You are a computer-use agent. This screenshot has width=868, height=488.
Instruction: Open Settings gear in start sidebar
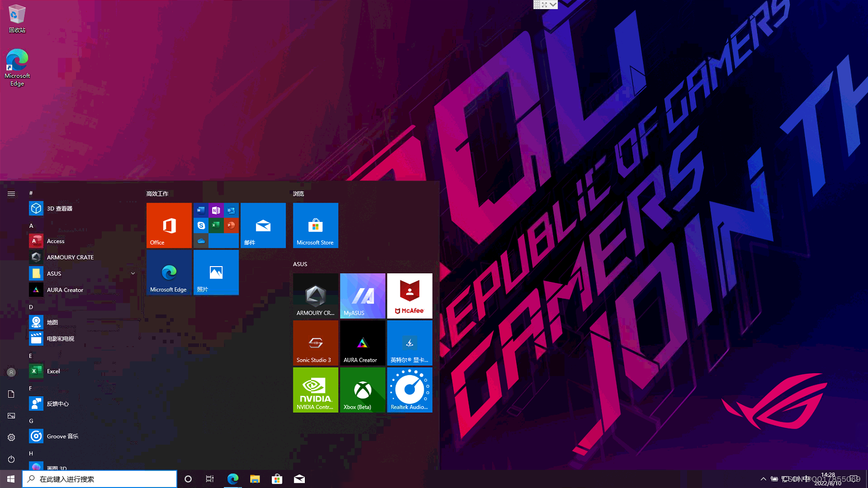(11, 438)
